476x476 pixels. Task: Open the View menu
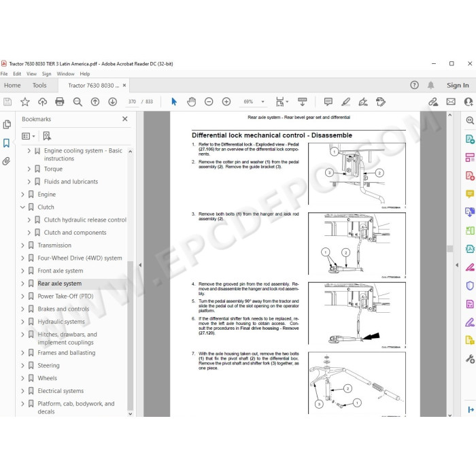click(x=31, y=73)
